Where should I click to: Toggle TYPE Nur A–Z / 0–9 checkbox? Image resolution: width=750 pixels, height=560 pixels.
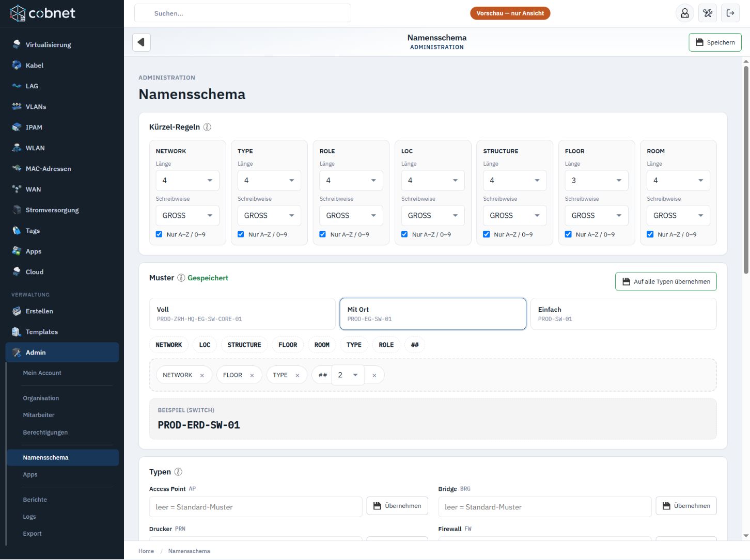coord(241,234)
